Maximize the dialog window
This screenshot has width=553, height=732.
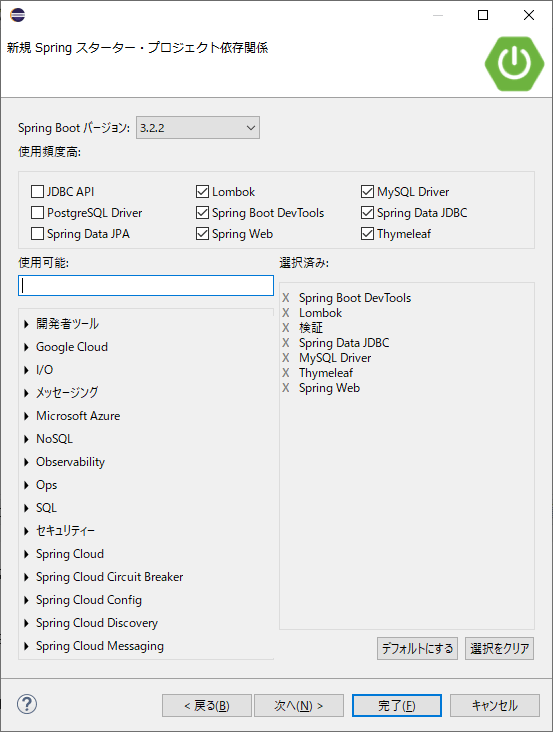tap(483, 15)
